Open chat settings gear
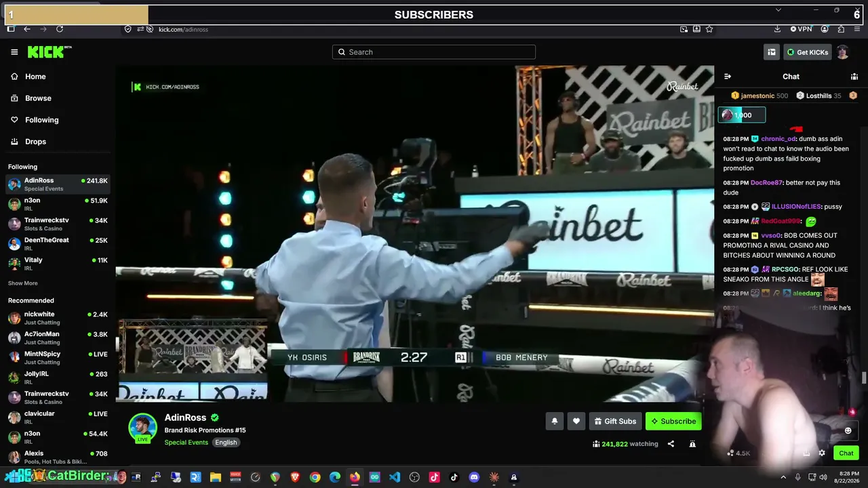Image resolution: width=868 pixels, height=488 pixels. click(x=822, y=453)
